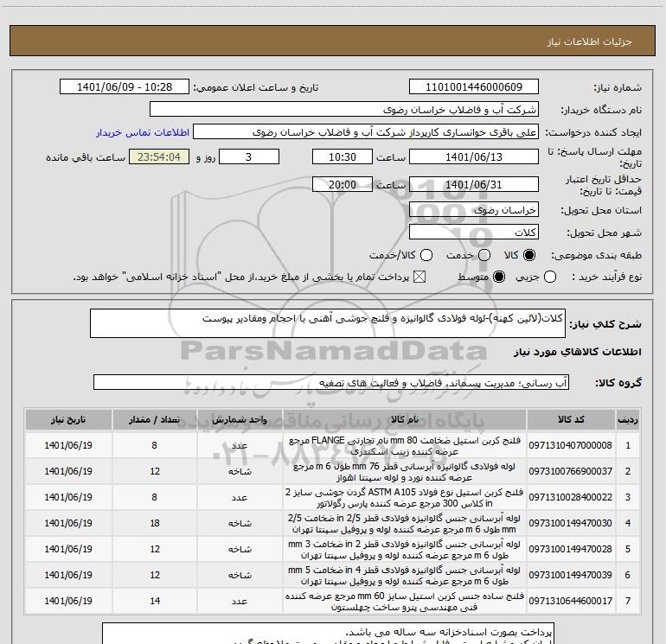Click the delivery province field خراسان رضوی
This screenshot has width=666, height=644.
[x=474, y=209]
